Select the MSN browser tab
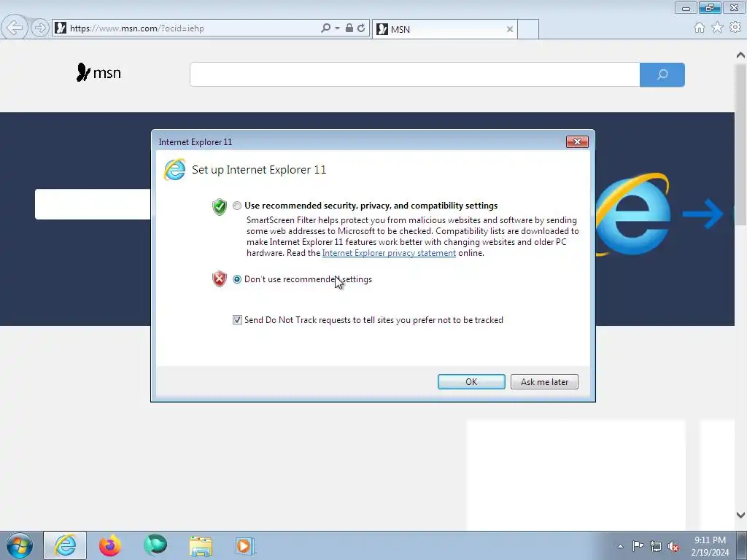 (445, 29)
